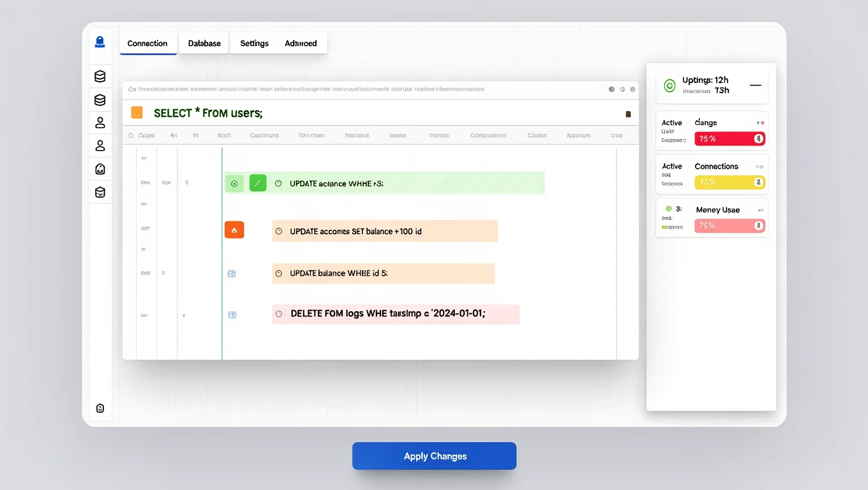The width and height of the screenshot is (868, 490).
Task: Select radio button for DELETE FROM logs query
Action: click(x=278, y=314)
